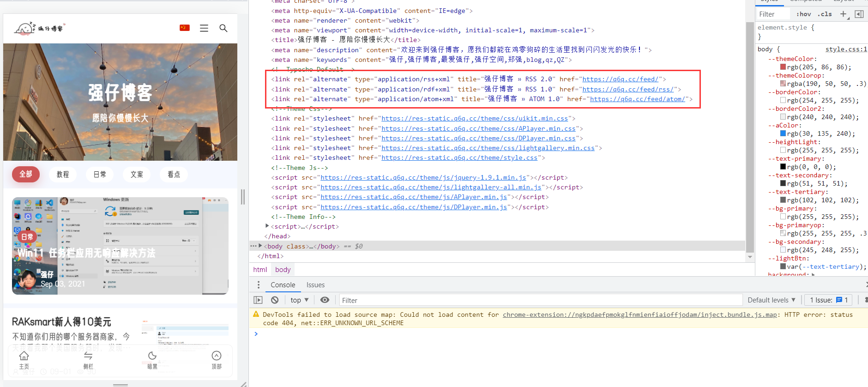The height and width of the screenshot is (387, 868).
Task: Expand the collapsed script element
Action: [x=267, y=226]
